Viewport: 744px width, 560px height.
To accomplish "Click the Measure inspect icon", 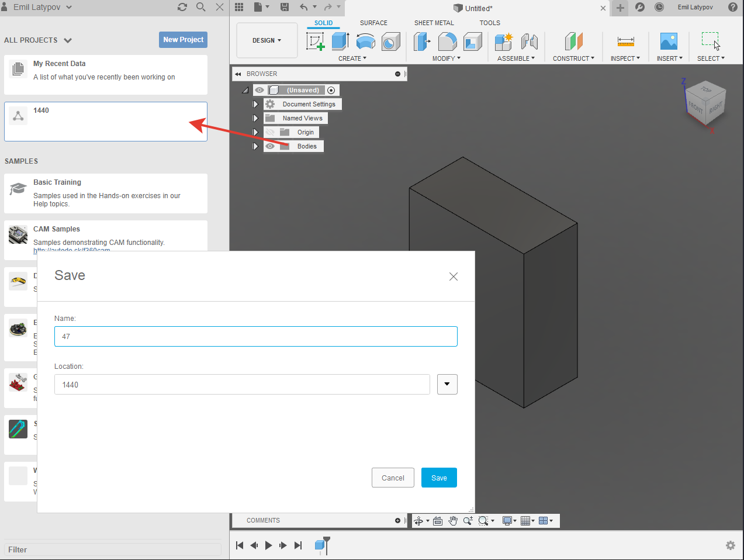I will tap(625, 42).
